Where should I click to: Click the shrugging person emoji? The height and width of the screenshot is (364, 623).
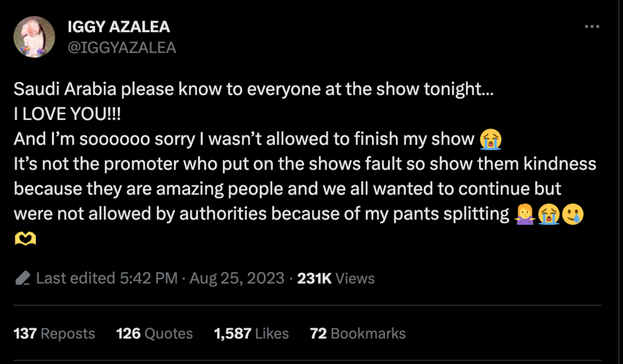[x=523, y=213]
